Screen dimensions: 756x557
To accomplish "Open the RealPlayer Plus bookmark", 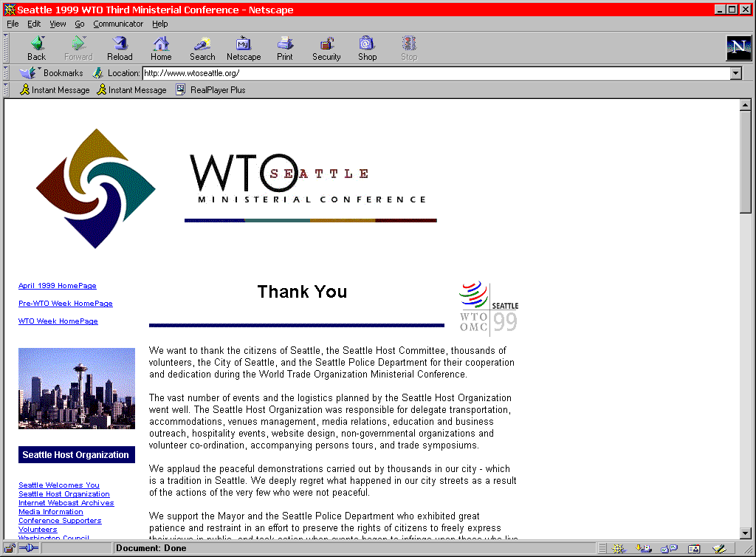I will pos(210,89).
